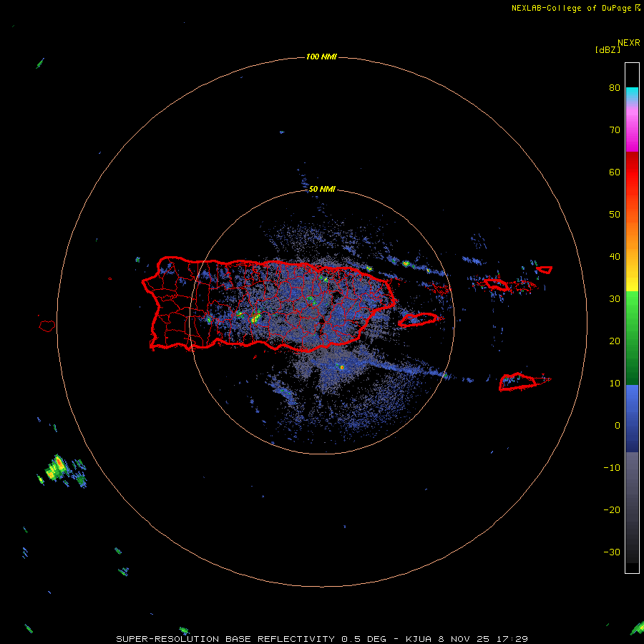Image resolution: width=644 pixels, height=644 pixels.
Task: Click the strong yellow-red storm cell in the southwest
Action: point(55,468)
